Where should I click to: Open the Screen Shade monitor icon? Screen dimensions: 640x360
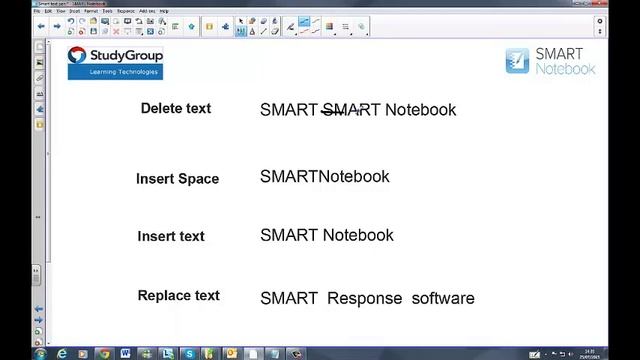pyautogui.click(x=128, y=21)
